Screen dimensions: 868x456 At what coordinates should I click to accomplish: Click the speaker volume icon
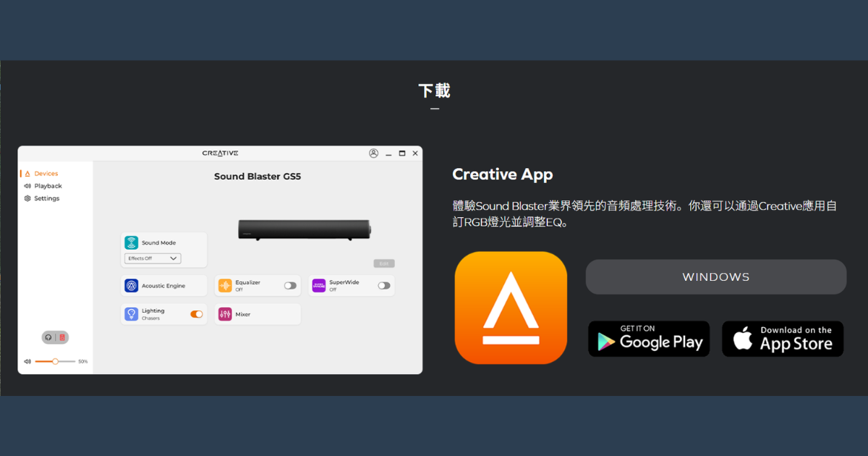click(27, 360)
